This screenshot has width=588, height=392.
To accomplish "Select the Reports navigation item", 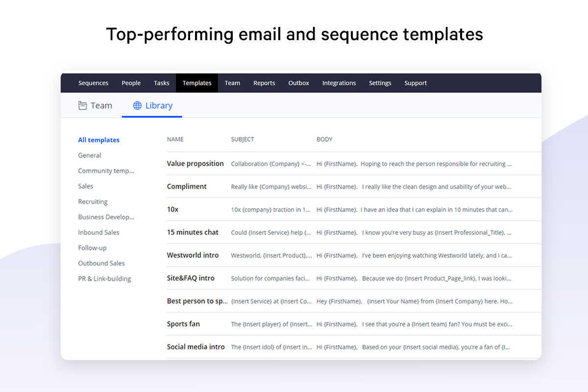I will tap(264, 83).
